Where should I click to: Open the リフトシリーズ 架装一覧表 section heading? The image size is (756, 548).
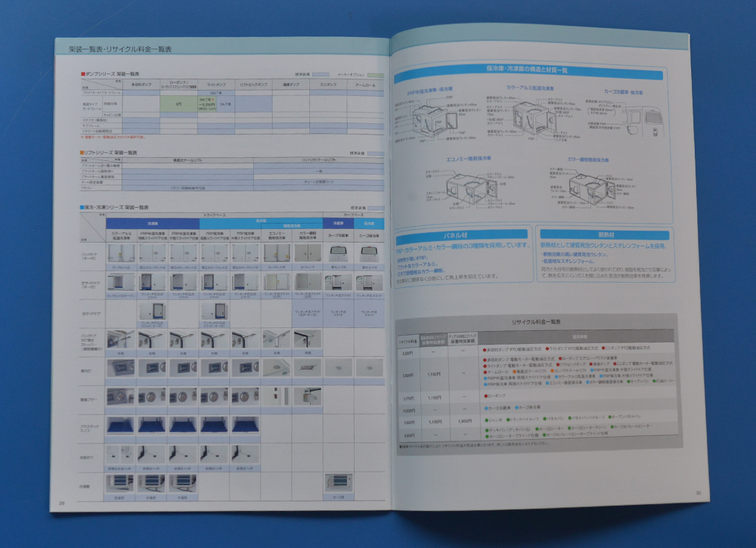click(x=110, y=152)
